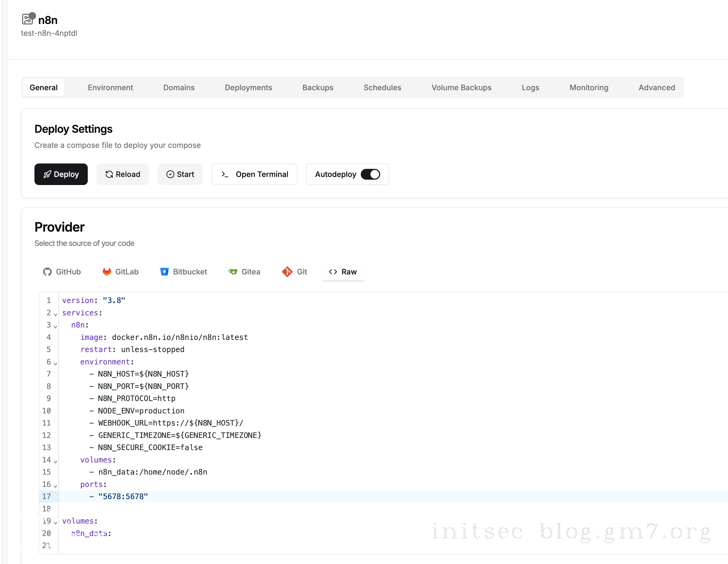
Task: Open the Monitoring tab
Action: [588, 88]
